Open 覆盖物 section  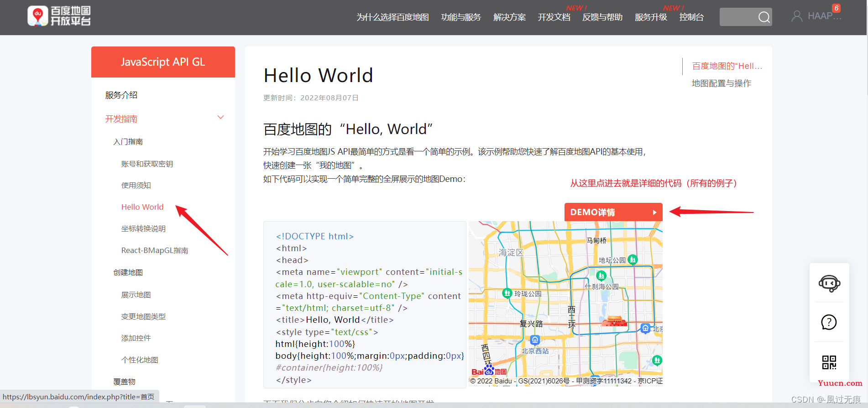[x=125, y=382]
